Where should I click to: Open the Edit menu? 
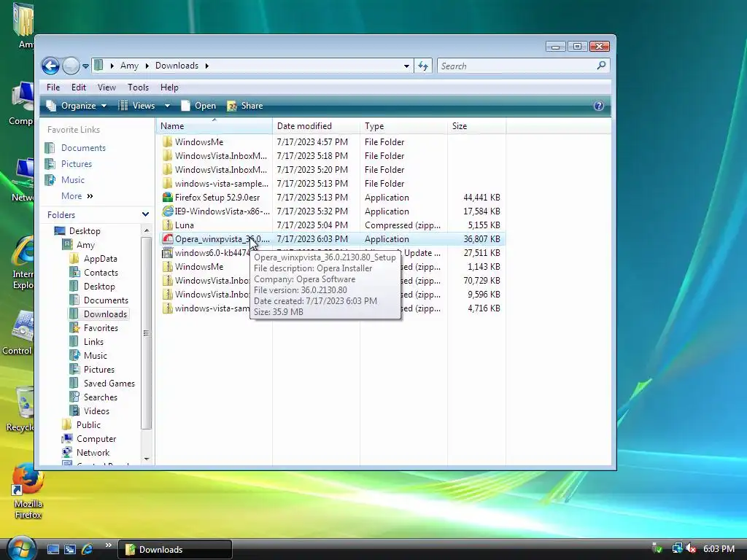79,87
